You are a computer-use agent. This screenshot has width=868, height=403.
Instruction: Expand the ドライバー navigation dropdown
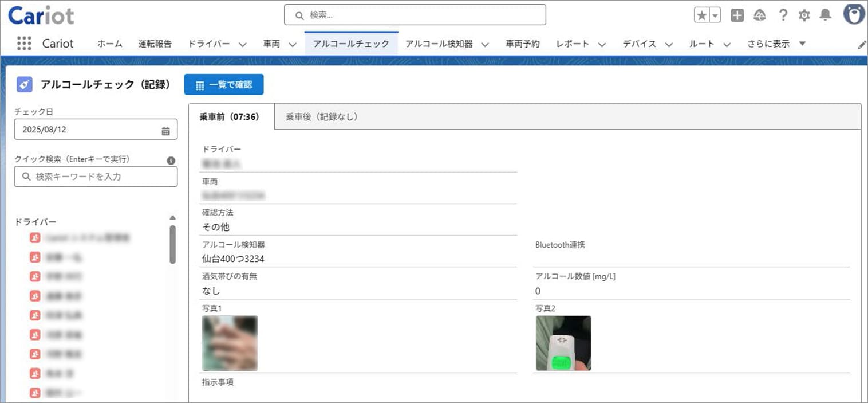[x=242, y=44]
